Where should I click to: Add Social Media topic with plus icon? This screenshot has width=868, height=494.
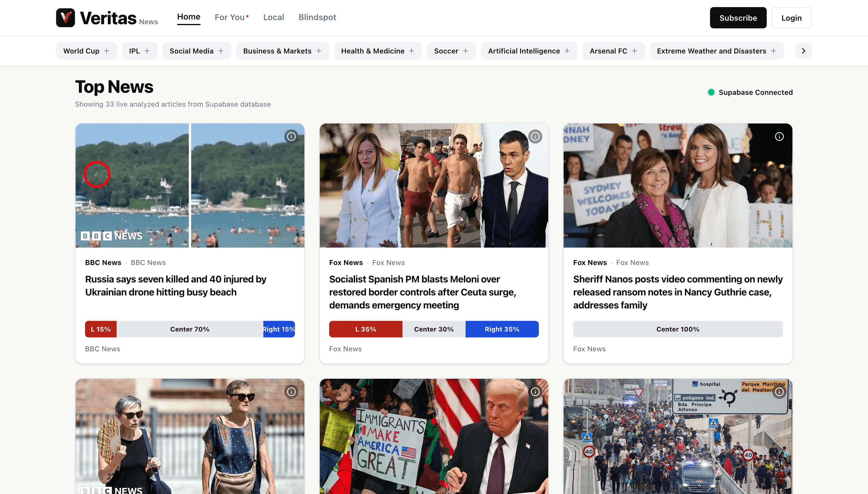click(x=221, y=51)
